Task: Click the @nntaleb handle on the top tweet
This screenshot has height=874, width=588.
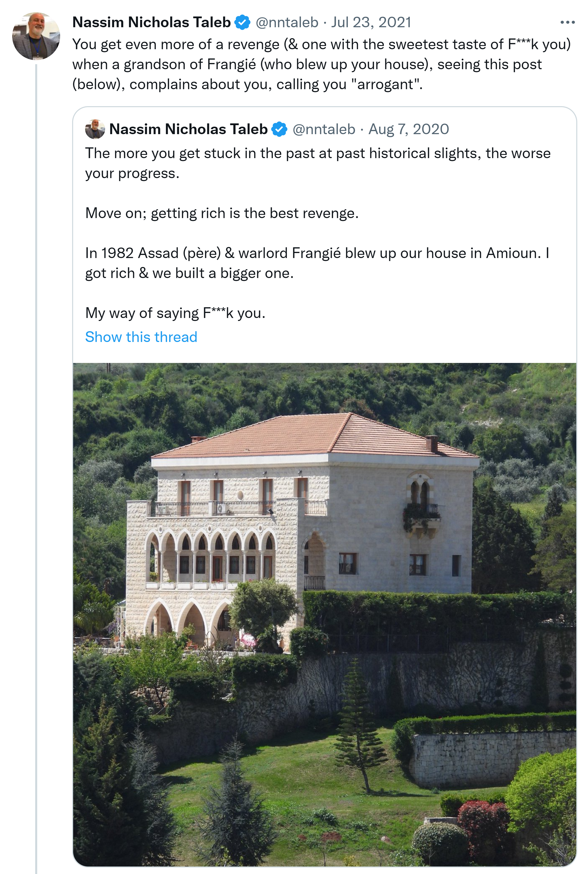Action: [x=287, y=22]
